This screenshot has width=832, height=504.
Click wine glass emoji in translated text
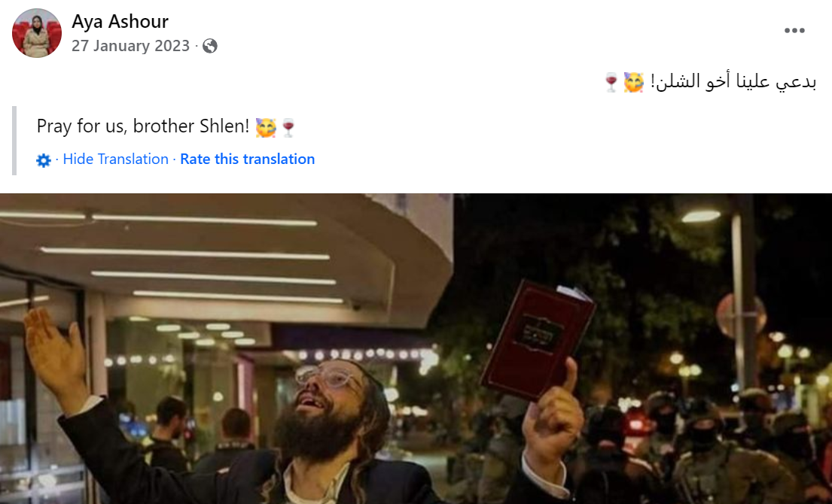click(x=288, y=127)
